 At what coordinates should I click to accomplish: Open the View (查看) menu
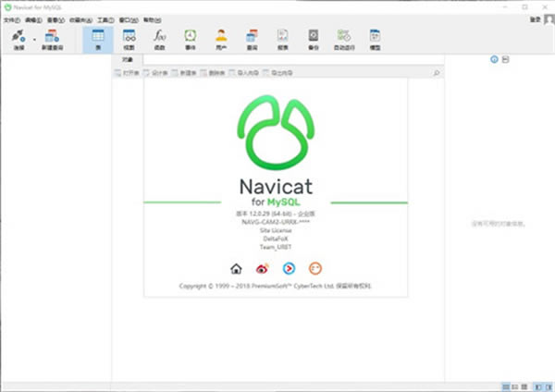[55, 20]
